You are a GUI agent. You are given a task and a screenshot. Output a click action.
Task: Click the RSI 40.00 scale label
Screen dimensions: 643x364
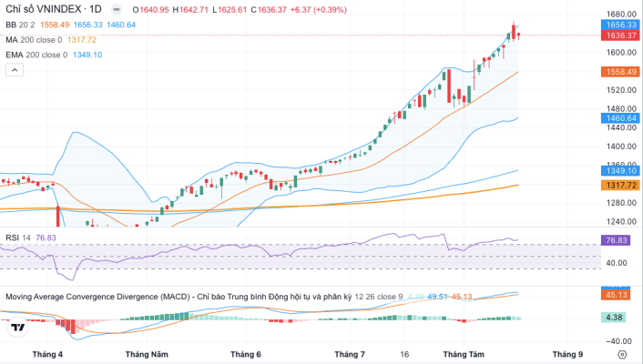pyautogui.click(x=617, y=263)
